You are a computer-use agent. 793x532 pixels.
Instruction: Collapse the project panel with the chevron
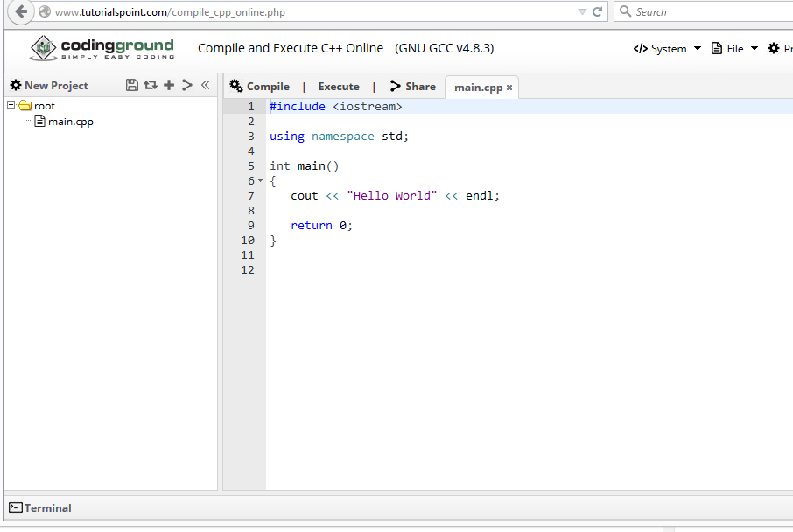tap(204, 85)
